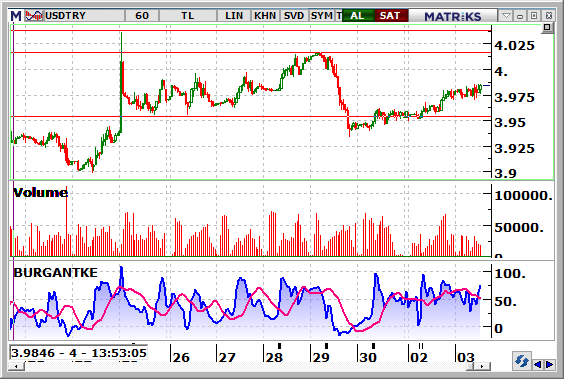Open the SYM toolbar button
Viewport: 564px width, 379px height.
[322, 16]
